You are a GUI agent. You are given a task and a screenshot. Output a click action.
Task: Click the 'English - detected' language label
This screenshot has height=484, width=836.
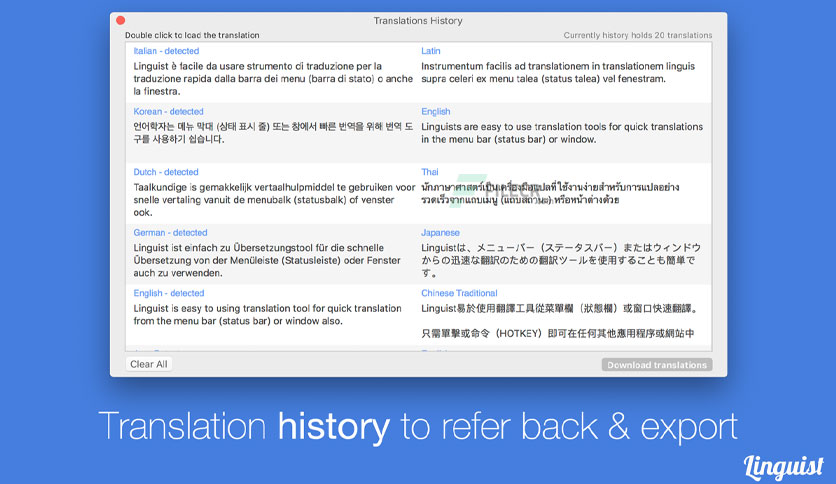click(x=168, y=293)
